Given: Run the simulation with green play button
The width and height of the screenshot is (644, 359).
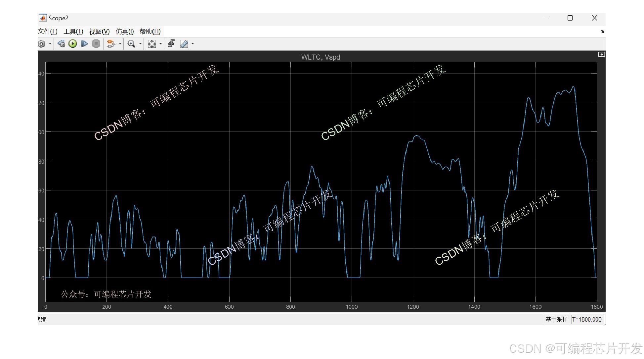Looking at the screenshot, I should tap(73, 44).
